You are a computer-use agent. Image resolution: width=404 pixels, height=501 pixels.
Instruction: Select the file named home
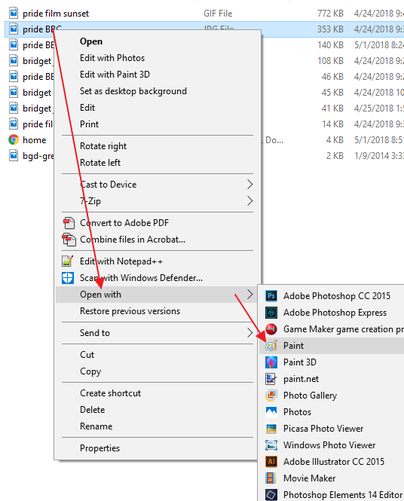(34, 140)
